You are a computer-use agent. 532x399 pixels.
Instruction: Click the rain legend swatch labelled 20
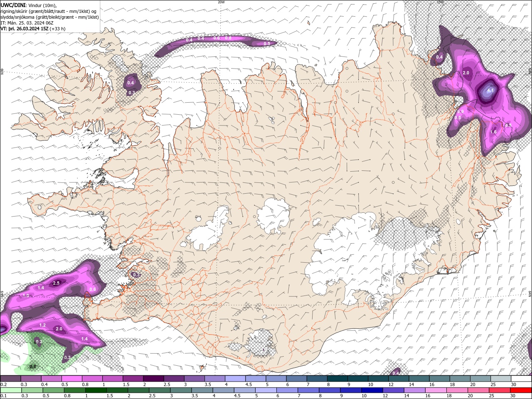[478, 390]
